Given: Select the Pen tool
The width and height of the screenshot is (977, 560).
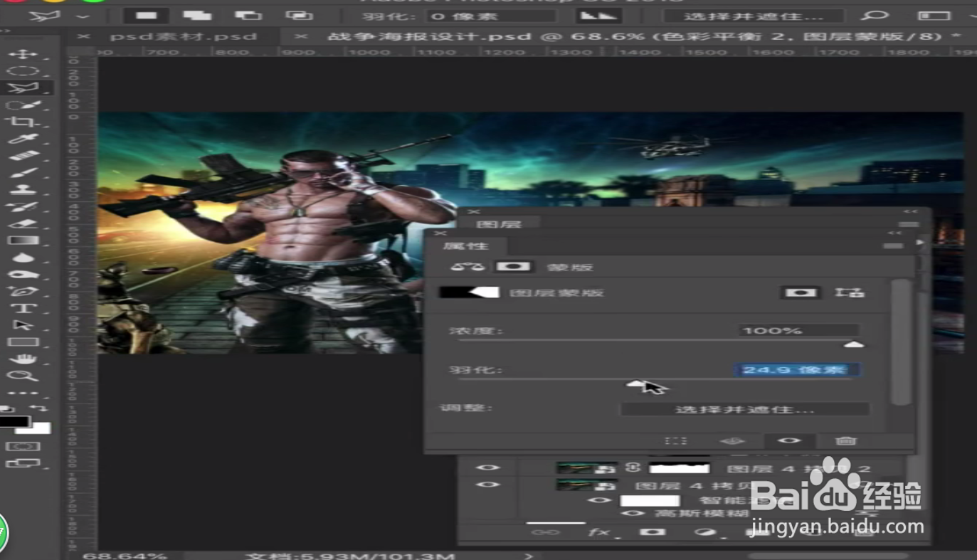Looking at the screenshot, I should (x=23, y=292).
